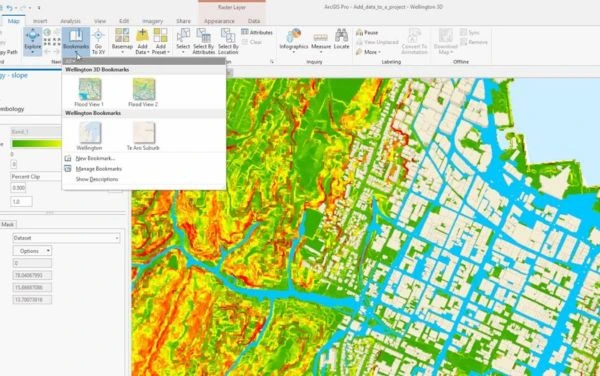Choose the Measure tool
600x376 pixels.
[x=321, y=41]
